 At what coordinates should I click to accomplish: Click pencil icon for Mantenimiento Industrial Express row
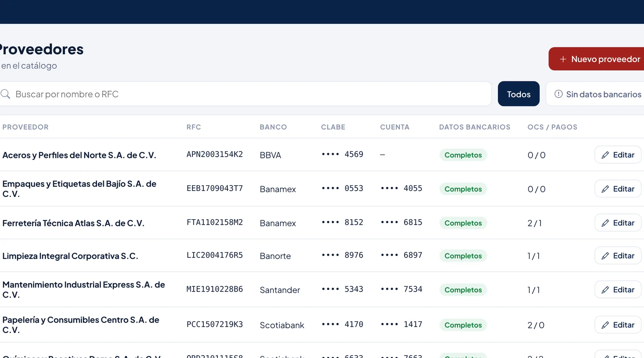[x=605, y=290]
